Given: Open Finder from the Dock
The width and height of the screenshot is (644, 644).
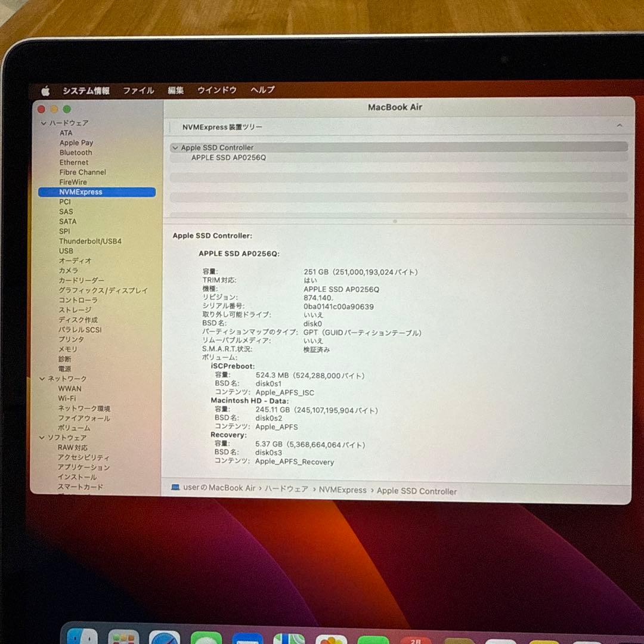Looking at the screenshot, I should tap(82, 636).
